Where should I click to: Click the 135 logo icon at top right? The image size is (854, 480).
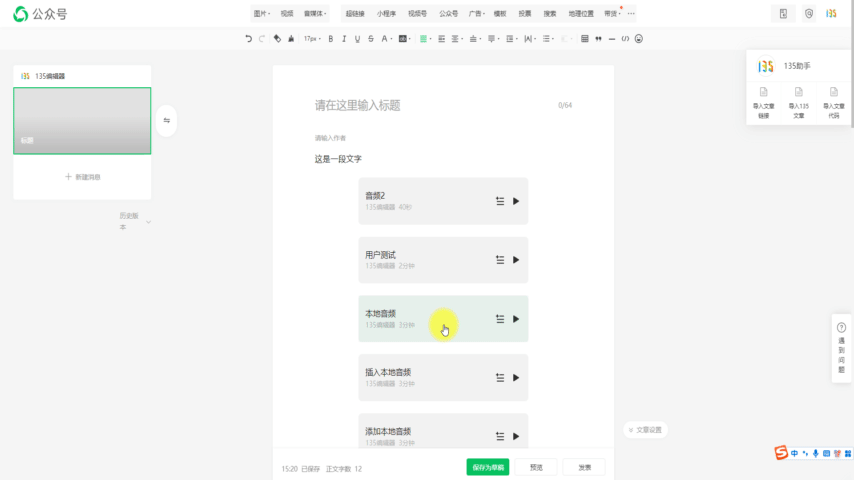(x=831, y=14)
